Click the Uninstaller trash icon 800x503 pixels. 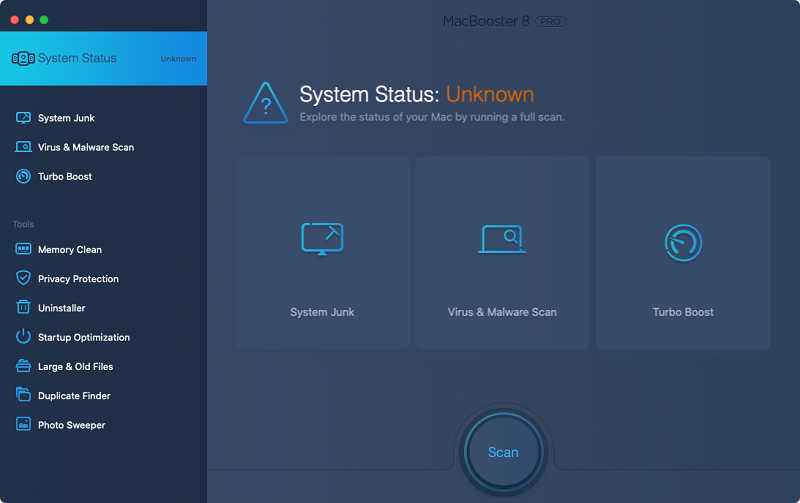pyautogui.click(x=23, y=307)
